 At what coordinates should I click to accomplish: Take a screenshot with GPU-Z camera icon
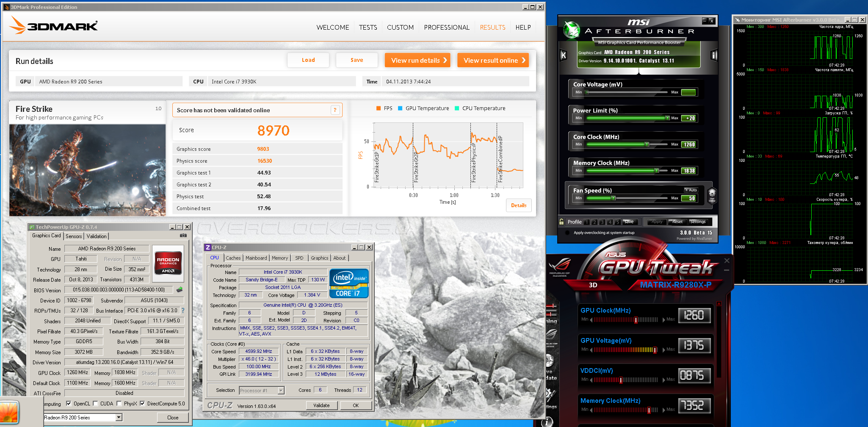coord(183,236)
